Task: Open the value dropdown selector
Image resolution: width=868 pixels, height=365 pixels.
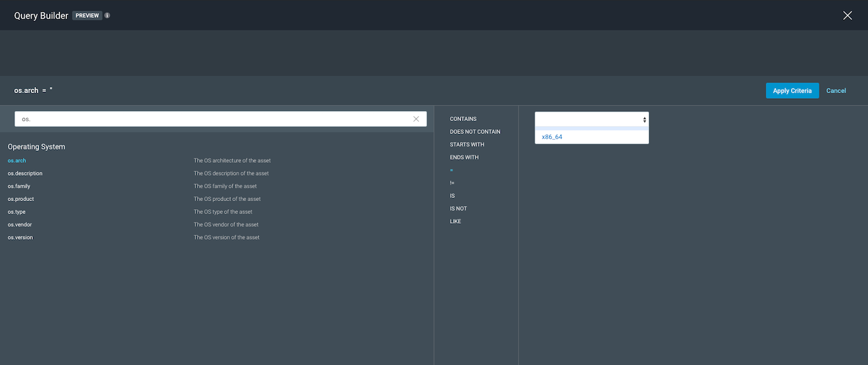Action: point(591,119)
